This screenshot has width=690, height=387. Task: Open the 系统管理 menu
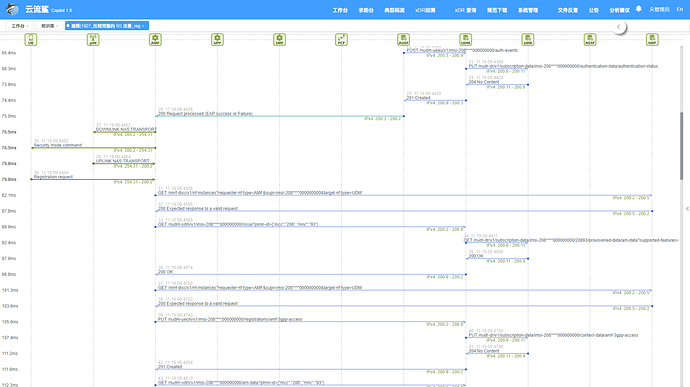528,10
